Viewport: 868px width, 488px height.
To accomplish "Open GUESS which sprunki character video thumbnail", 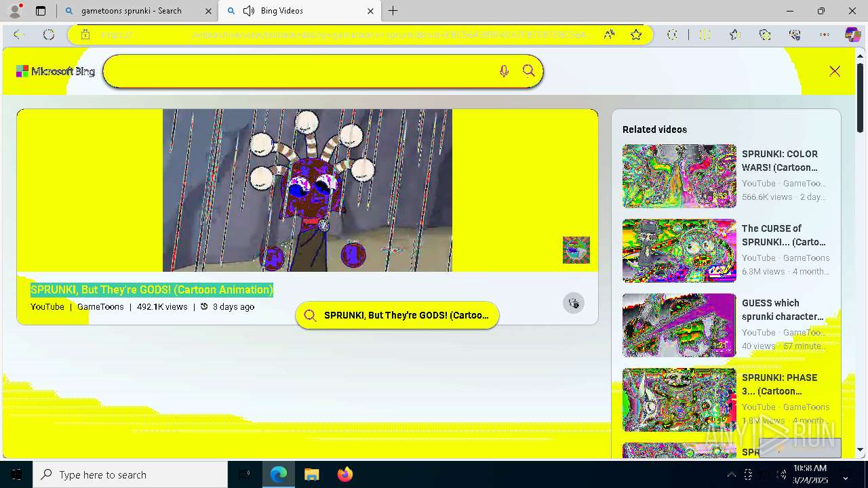I will [679, 325].
